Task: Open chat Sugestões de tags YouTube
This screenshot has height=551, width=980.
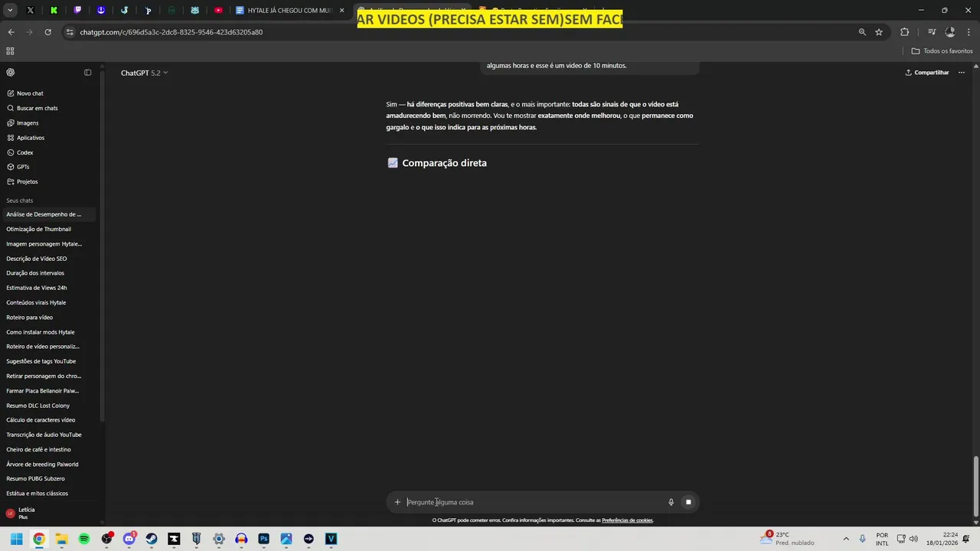Action: pyautogui.click(x=41, y=361)
